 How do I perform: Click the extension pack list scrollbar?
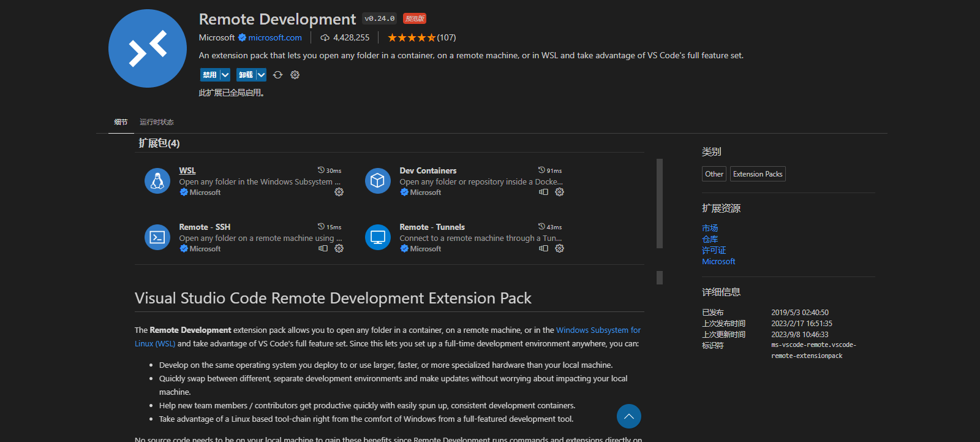point(660,204)
